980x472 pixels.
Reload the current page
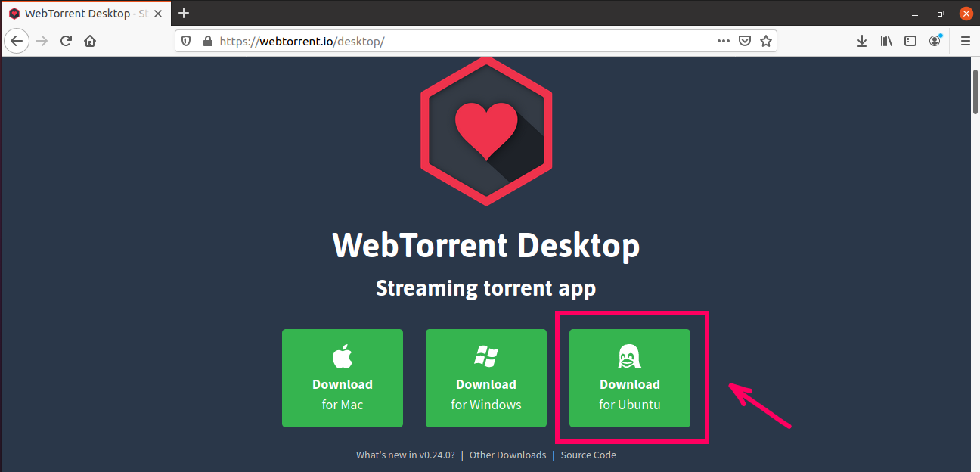tap(66, 41)
